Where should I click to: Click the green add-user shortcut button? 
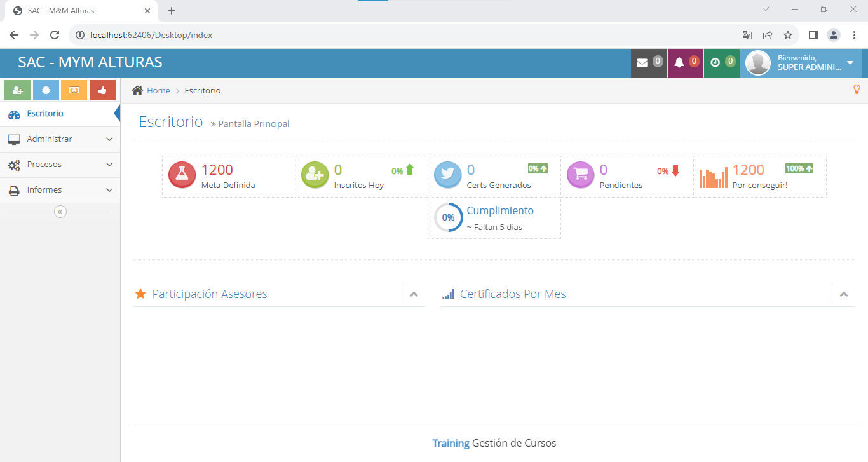(17, 90)
